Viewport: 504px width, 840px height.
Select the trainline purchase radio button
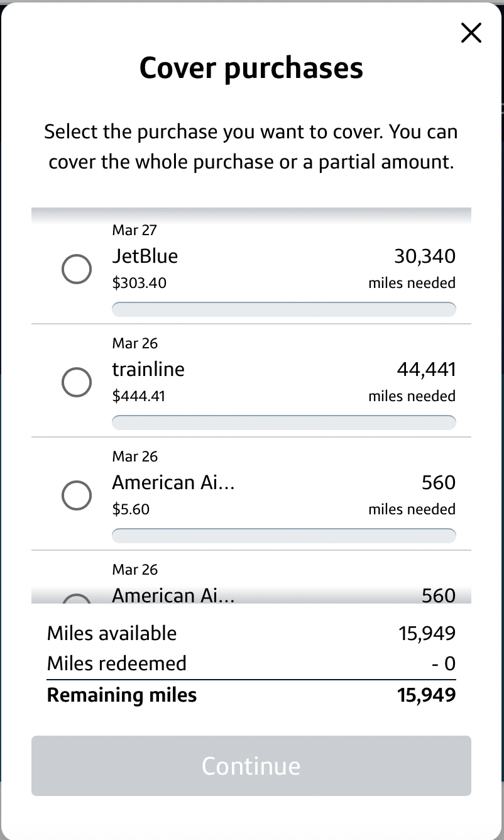tap(77, 382)
